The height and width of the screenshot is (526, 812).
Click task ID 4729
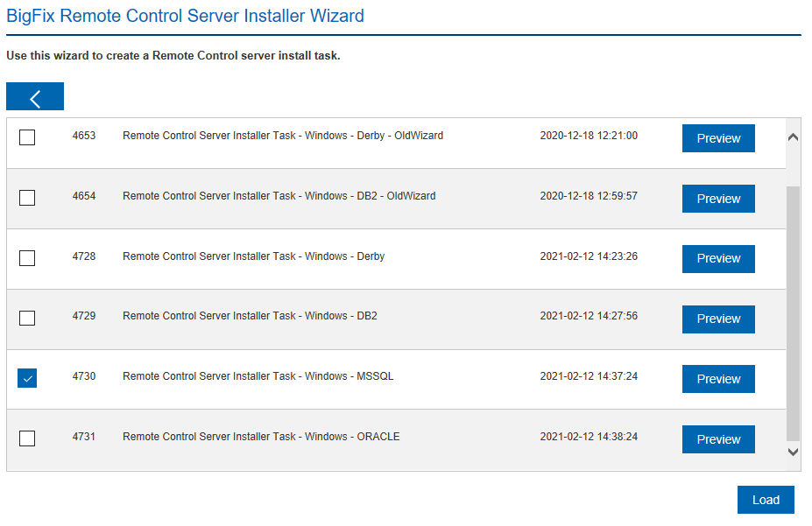(84, 316)
